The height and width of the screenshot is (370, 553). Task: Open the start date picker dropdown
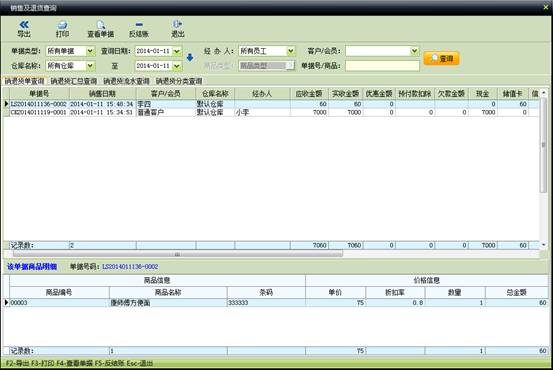coord(177,51)
